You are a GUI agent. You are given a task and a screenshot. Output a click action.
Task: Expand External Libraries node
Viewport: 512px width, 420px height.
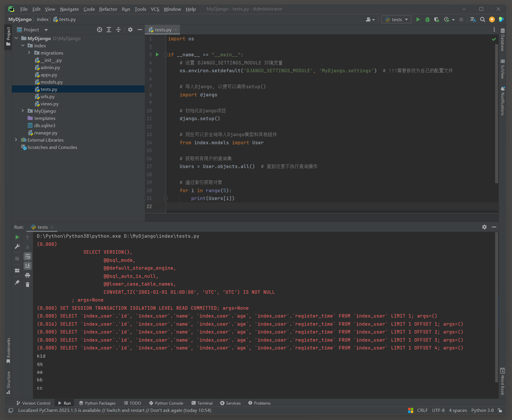[x=16, y=140]
